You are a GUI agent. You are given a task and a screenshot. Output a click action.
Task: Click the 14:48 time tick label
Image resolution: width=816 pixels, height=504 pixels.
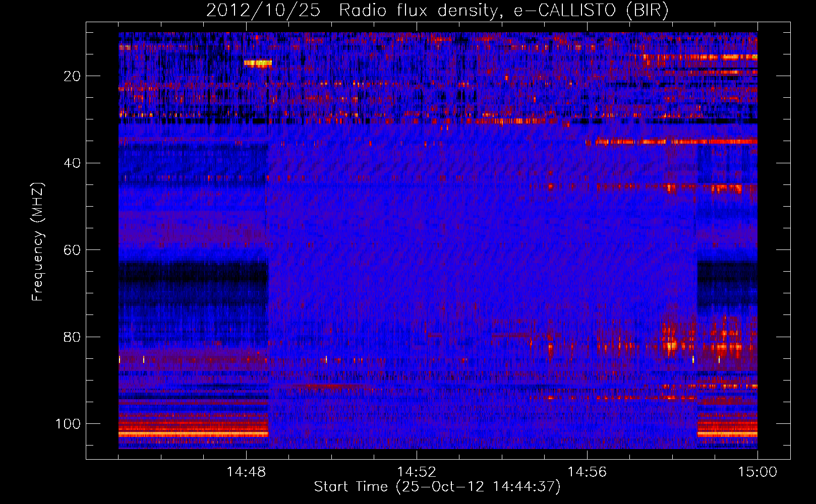coord(246,472)
